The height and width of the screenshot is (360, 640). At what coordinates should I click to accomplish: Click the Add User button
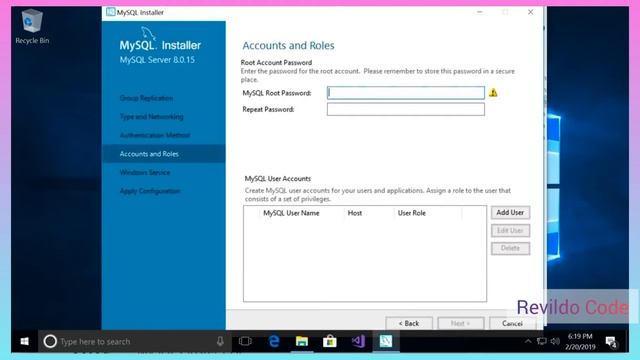[510, 213]
